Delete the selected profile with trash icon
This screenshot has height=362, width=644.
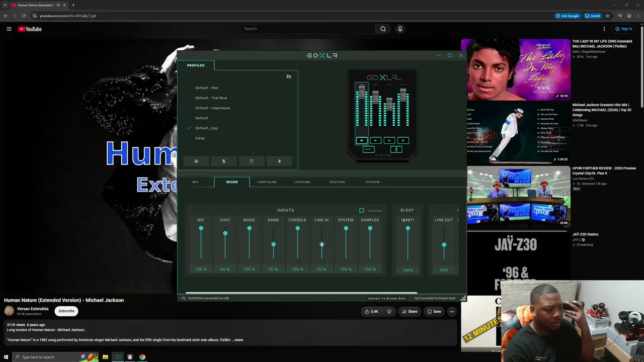click(279, 161)
